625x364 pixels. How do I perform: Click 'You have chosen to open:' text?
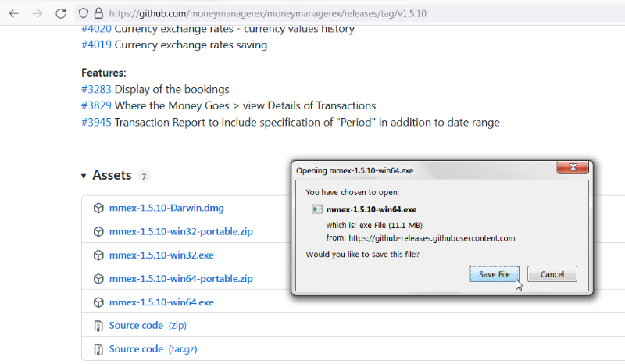coord(352,192)
